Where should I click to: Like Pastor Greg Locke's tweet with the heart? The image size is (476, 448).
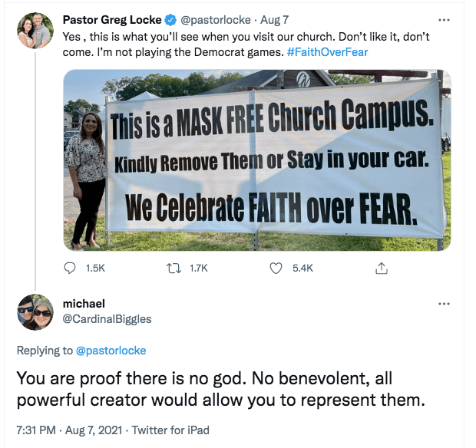[277, 268]
